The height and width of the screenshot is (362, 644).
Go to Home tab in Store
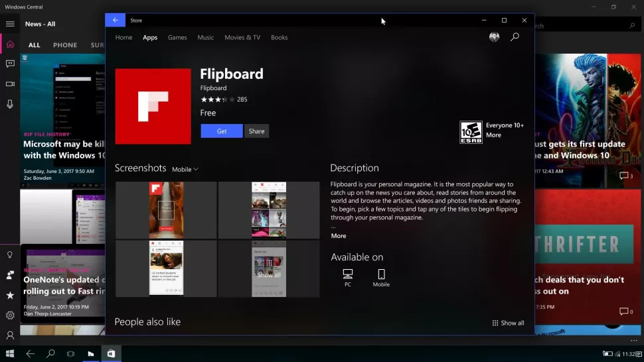click(123, 37)
